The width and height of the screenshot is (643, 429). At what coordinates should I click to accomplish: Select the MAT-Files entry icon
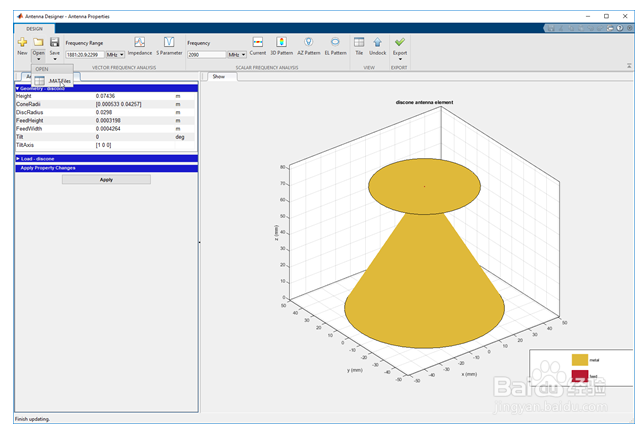pyautogui.click(x=39, y=81)
